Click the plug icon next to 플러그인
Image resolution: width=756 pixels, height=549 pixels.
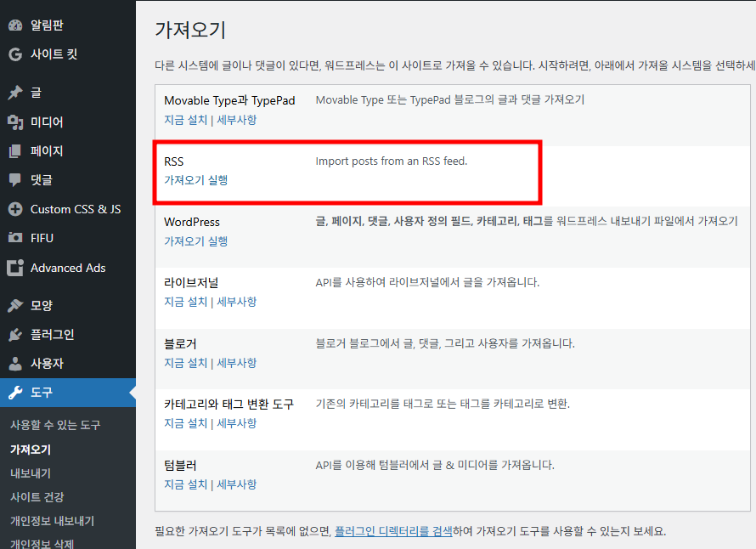click(x=15, y=334)
